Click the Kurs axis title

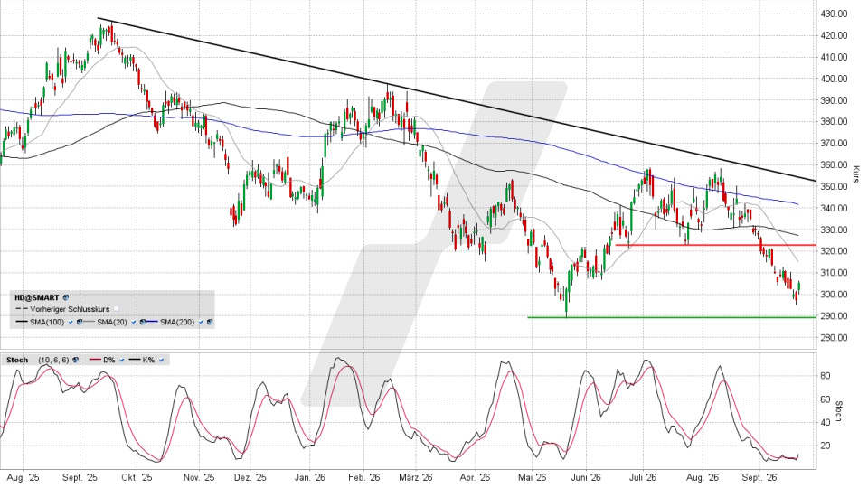tap(856, 174)
